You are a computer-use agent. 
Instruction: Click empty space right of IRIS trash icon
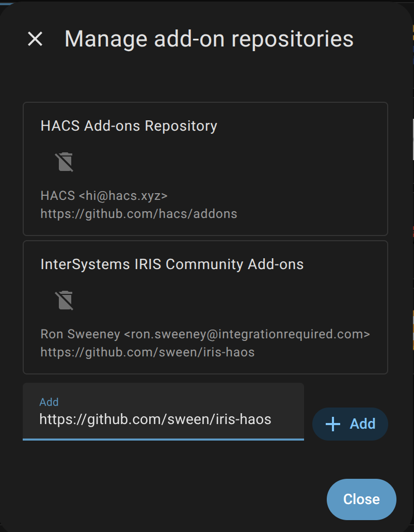(232, 300)
